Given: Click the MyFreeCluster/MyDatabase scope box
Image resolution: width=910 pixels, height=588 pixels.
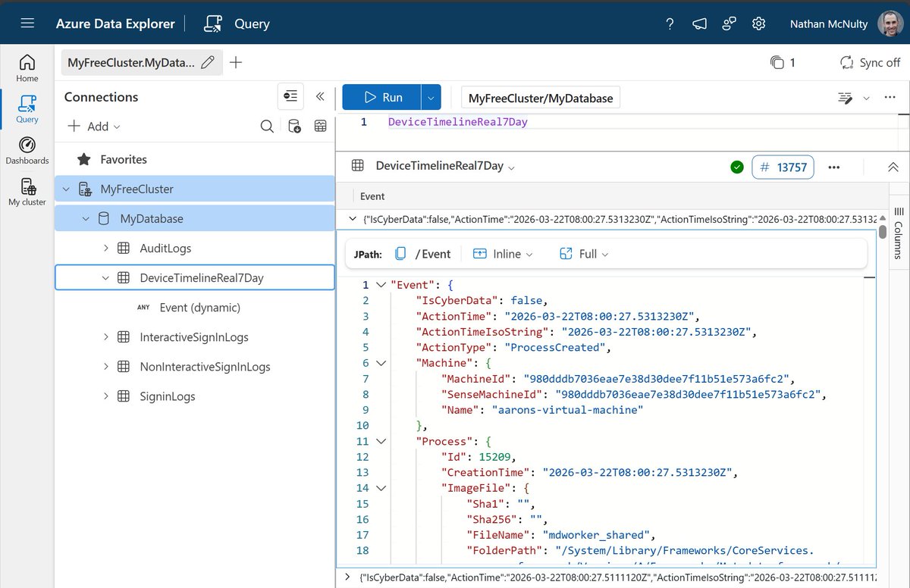Looking at the screenshot, I should coord(541,98).
